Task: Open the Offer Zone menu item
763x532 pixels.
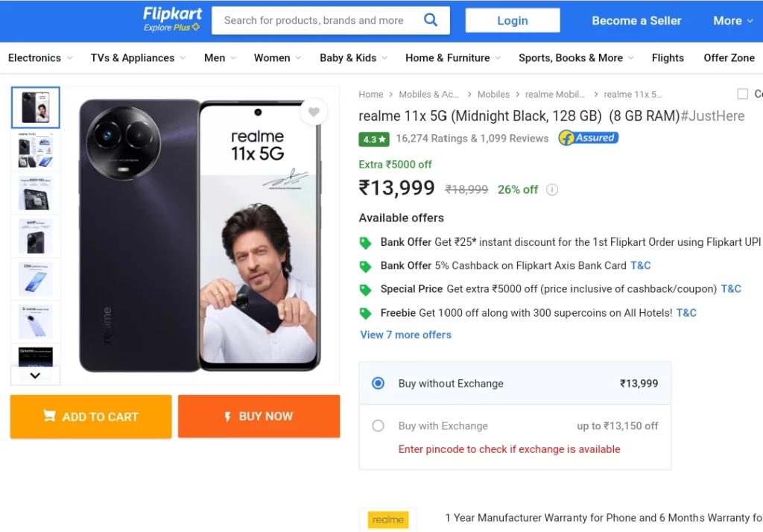Action: 729,58
